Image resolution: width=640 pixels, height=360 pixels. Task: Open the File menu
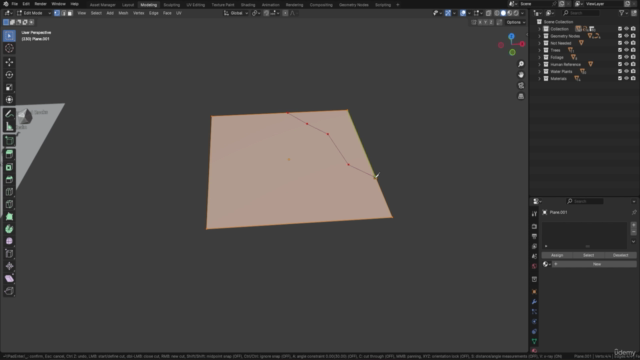tap(14, 4)
